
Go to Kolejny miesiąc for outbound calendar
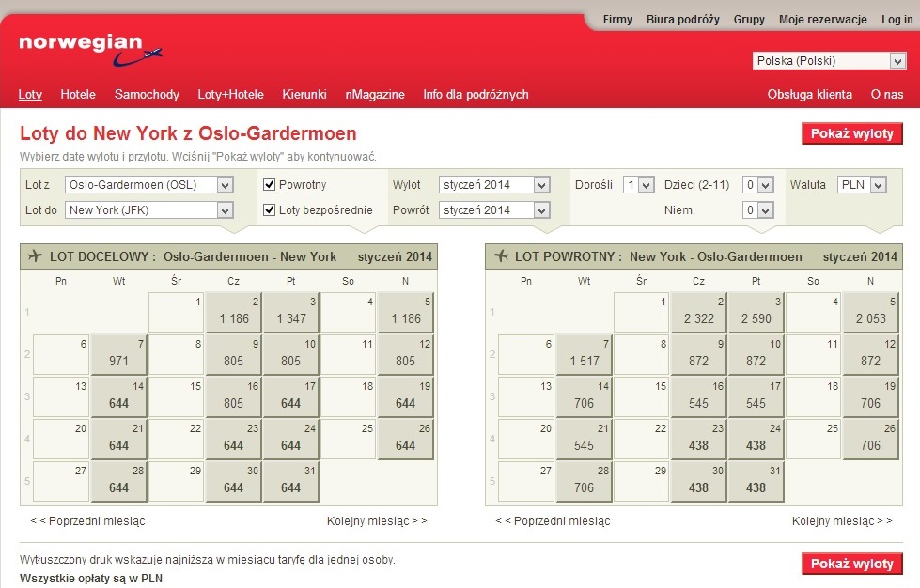[377, 520]
